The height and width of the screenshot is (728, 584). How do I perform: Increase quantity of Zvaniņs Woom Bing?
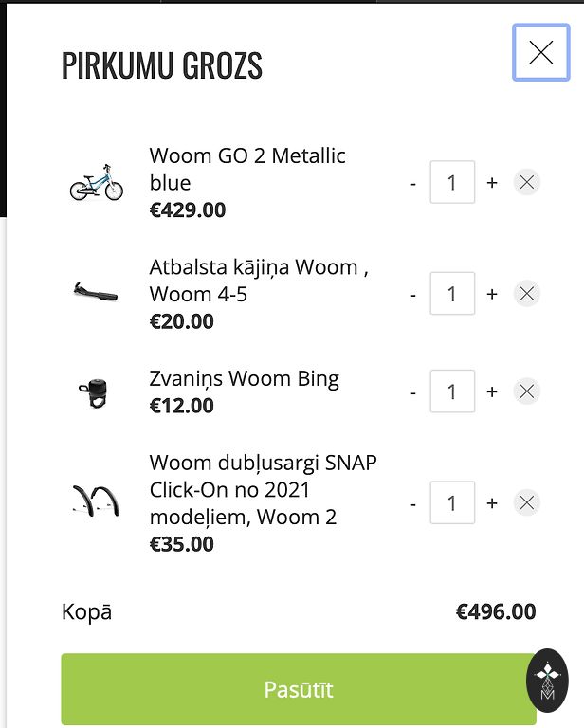[x=492, y=391]
